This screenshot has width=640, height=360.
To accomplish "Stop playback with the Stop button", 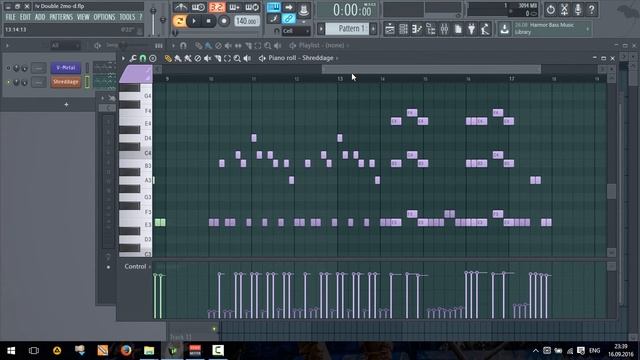I will pos(209,21).
